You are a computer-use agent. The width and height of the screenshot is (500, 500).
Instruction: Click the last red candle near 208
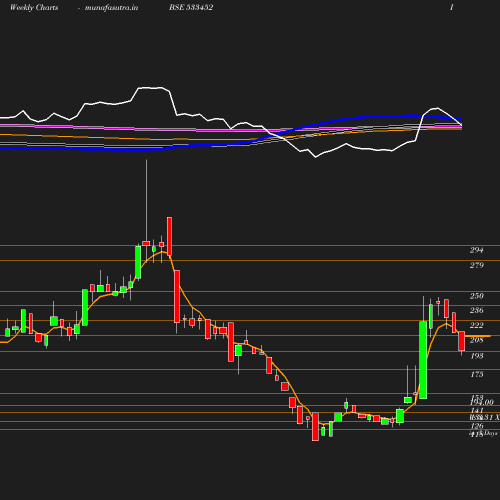tap(462, 341)
